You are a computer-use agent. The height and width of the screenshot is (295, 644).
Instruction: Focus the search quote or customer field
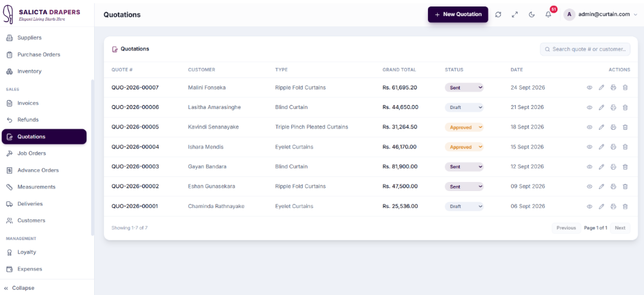click(585, 49)
